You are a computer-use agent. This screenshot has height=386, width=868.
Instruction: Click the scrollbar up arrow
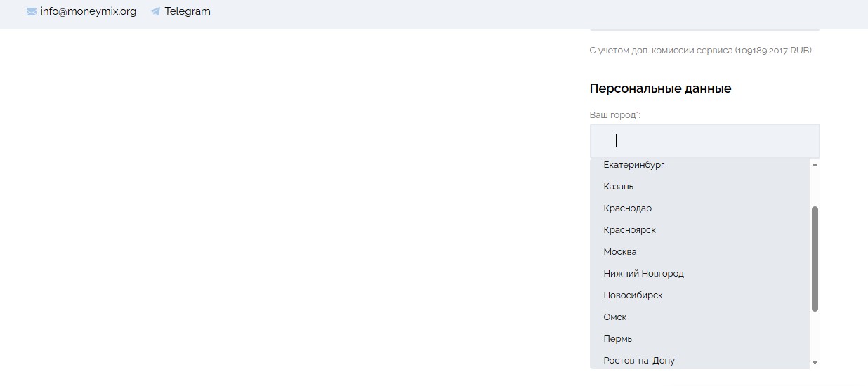815,165
